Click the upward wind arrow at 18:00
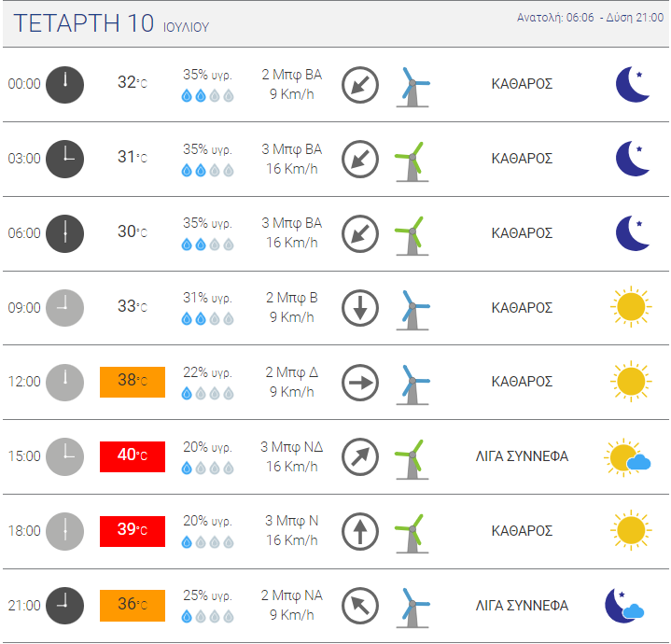 (x=360, y=531)
